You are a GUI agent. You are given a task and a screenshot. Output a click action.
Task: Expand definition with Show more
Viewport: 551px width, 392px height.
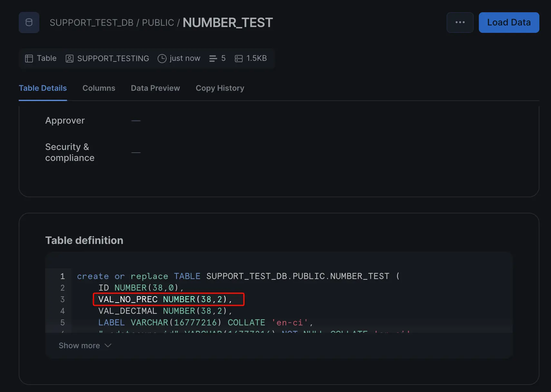coord(85,346)
